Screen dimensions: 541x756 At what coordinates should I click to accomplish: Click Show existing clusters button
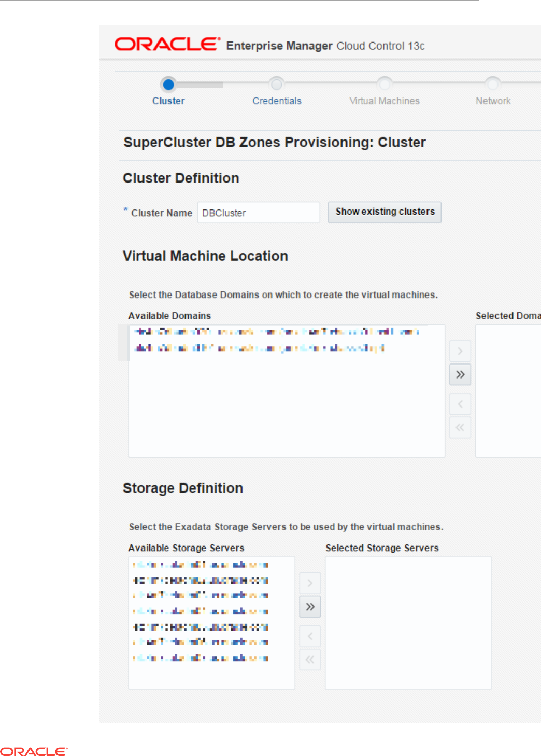click(385, 212)
